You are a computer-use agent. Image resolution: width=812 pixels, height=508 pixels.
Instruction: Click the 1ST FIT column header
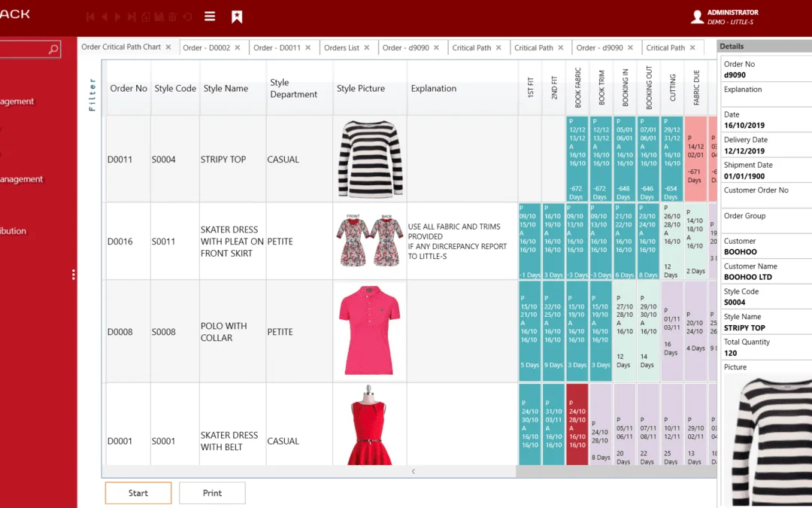pos(530,88)
